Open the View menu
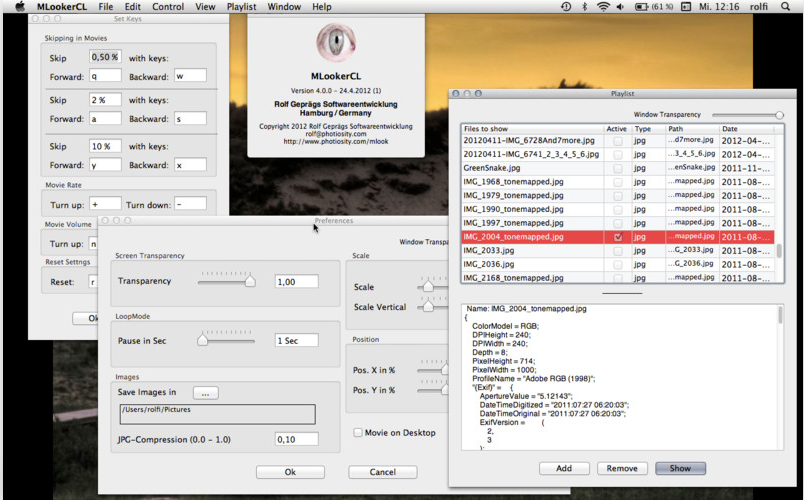Viewport: 804px width, 500px height. 205,7
